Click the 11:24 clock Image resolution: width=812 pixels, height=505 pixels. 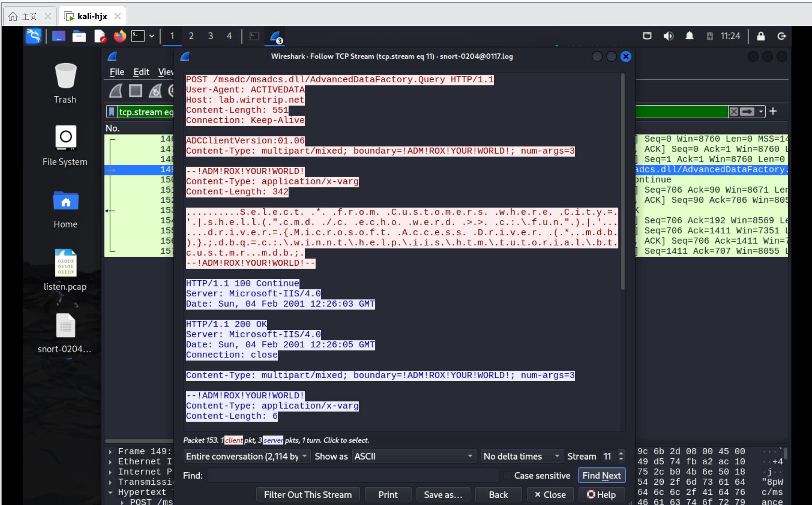coord(730,36)
